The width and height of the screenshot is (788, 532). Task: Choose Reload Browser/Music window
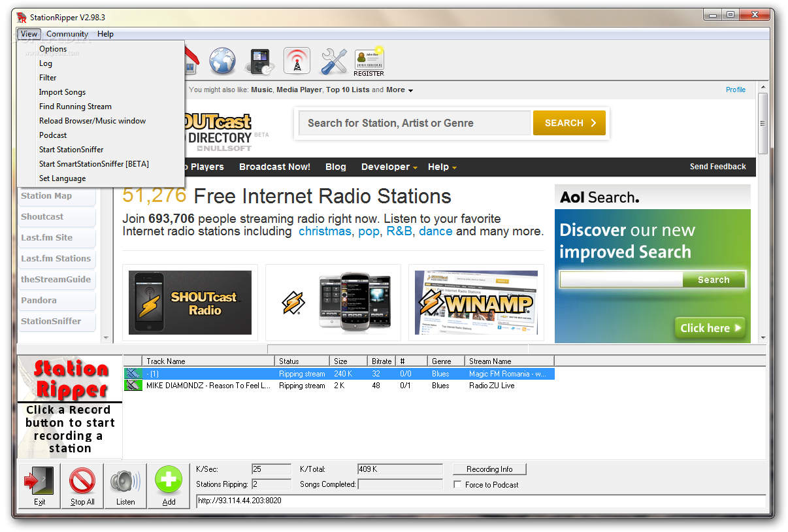click(x=101, y=121)
